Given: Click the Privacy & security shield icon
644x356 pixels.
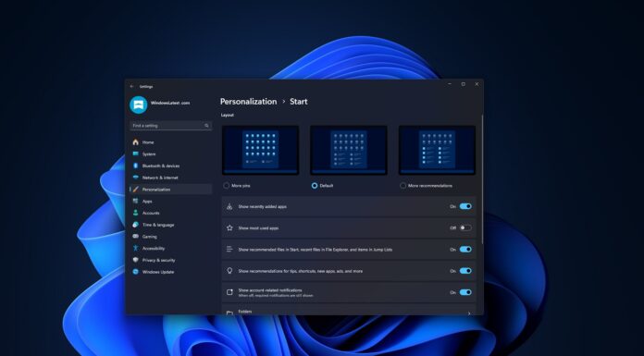Looking at the screenshot, I should tap(135, 260).
